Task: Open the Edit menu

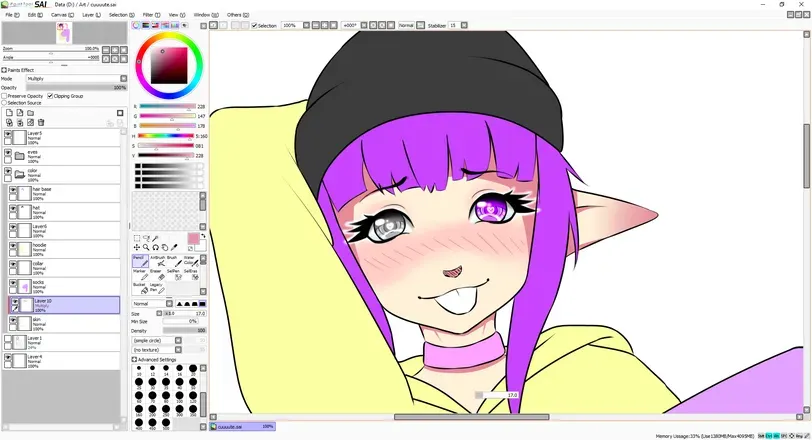Action: tap(35, 15)
